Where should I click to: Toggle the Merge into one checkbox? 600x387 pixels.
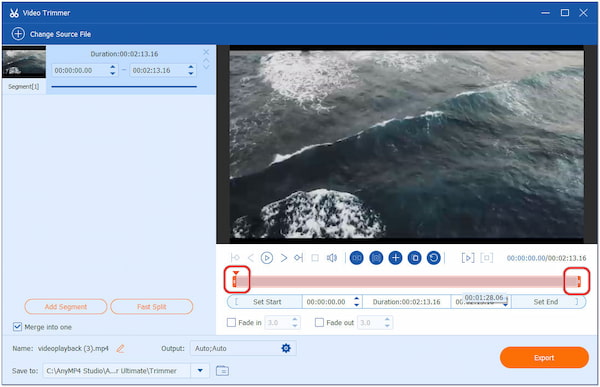click(17, 327)
